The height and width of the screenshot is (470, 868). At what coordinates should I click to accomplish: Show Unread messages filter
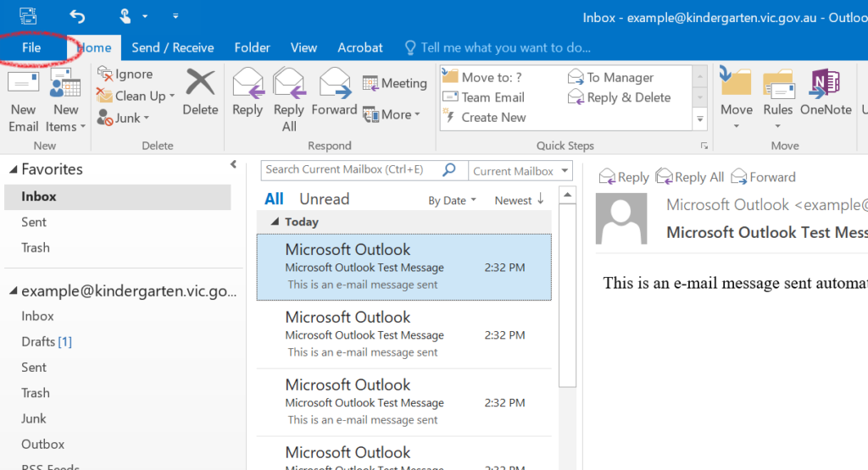click(x=325, y=199)
